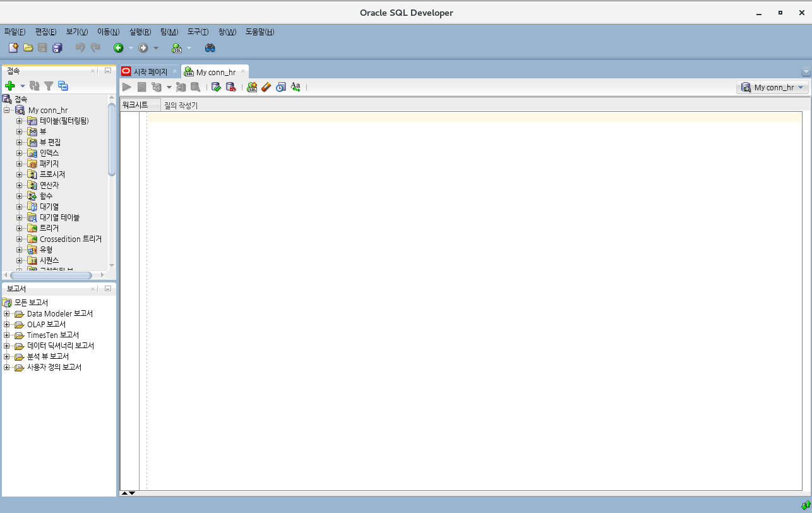Open a new SQL worksheet from the main toolbar
This screenshot has height=513, width=812.
point(177,47)
